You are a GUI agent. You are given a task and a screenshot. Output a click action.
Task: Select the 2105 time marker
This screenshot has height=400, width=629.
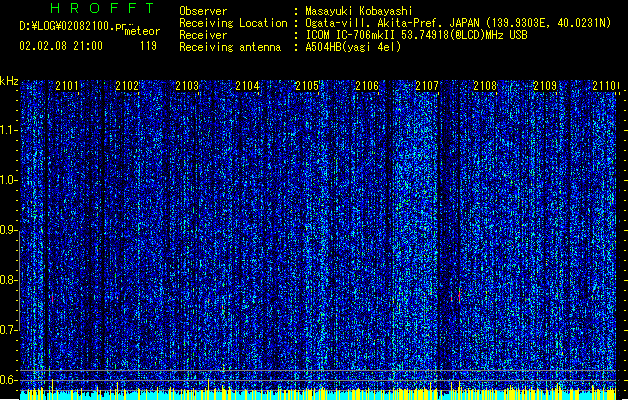point(307,86)
